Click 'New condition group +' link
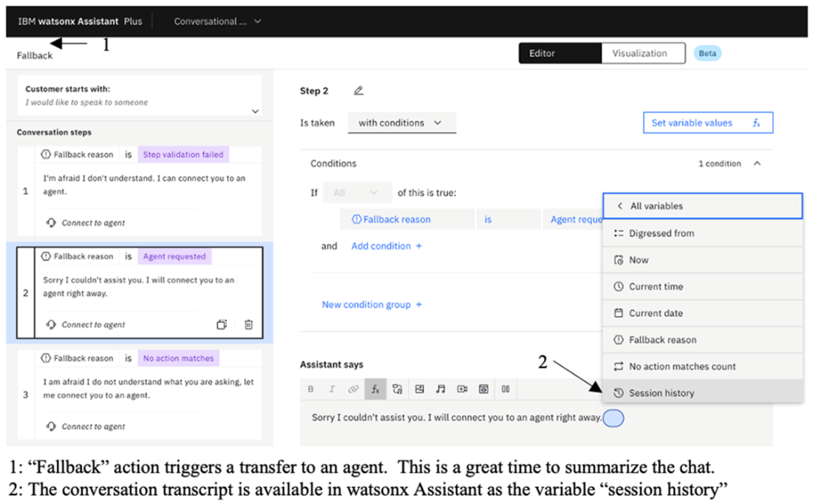 point(372,304)
